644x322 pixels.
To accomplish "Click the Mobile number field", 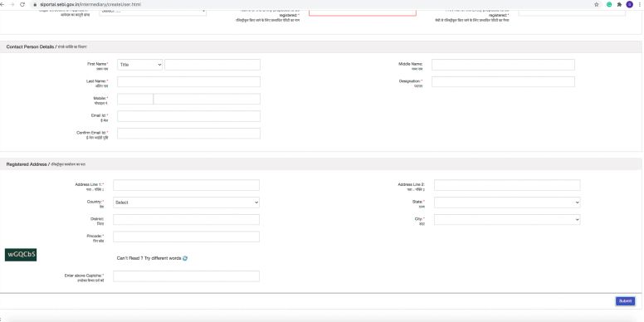I will (x=207, y=99).
